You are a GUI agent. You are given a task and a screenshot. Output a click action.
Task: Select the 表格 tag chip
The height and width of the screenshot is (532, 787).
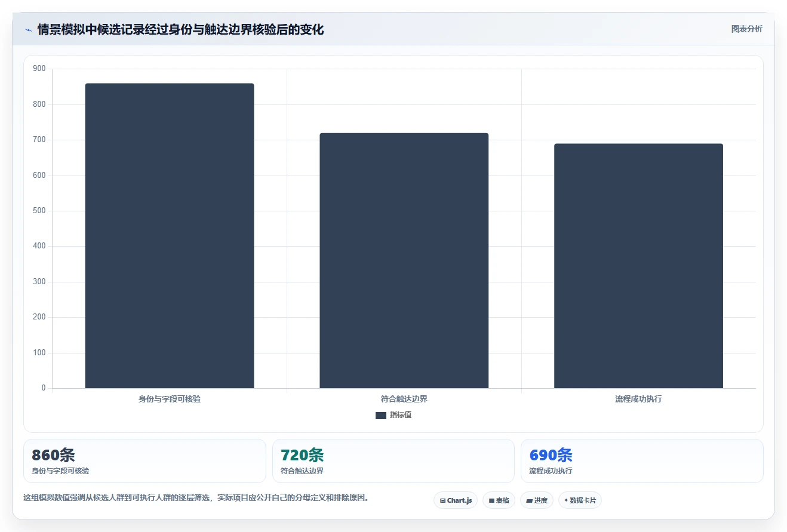(x=499, y=500)
